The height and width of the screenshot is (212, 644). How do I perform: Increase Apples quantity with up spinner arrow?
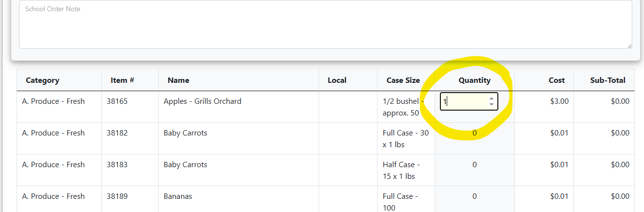(x=491, y=98)
